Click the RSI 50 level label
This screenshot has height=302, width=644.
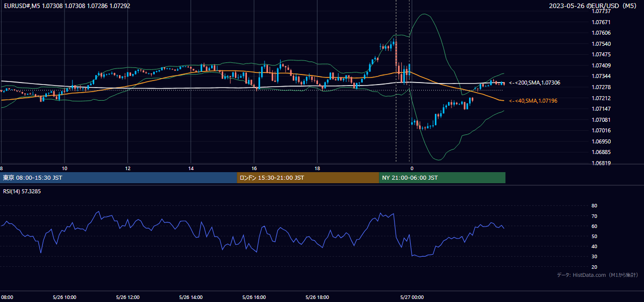coord(594,236)
